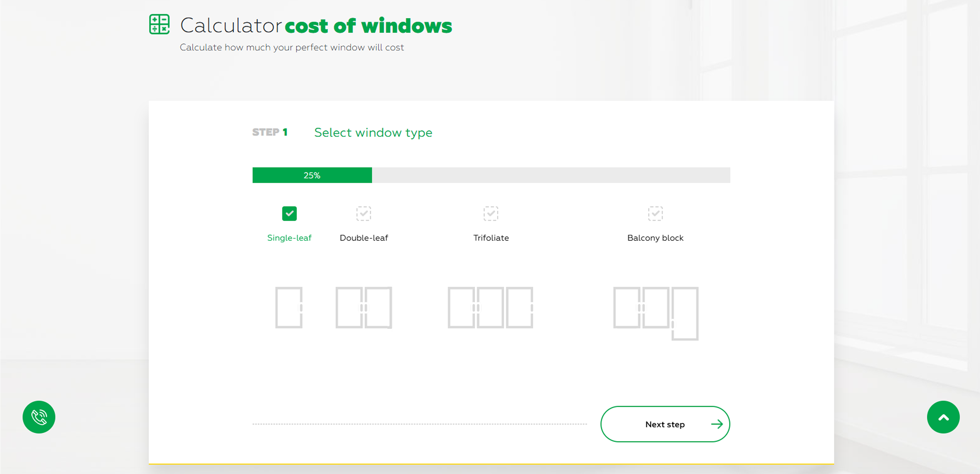Click the scroll-to-top arrow button

[943, 417]
